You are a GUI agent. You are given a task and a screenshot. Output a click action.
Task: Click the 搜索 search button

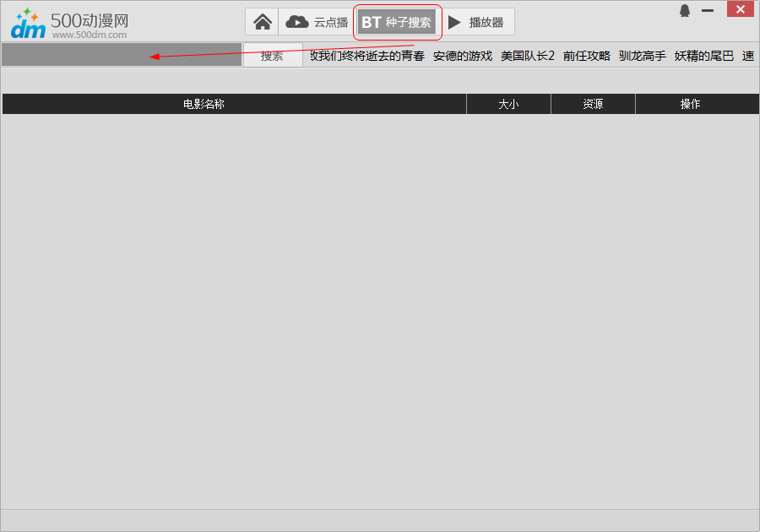point(273,55)
